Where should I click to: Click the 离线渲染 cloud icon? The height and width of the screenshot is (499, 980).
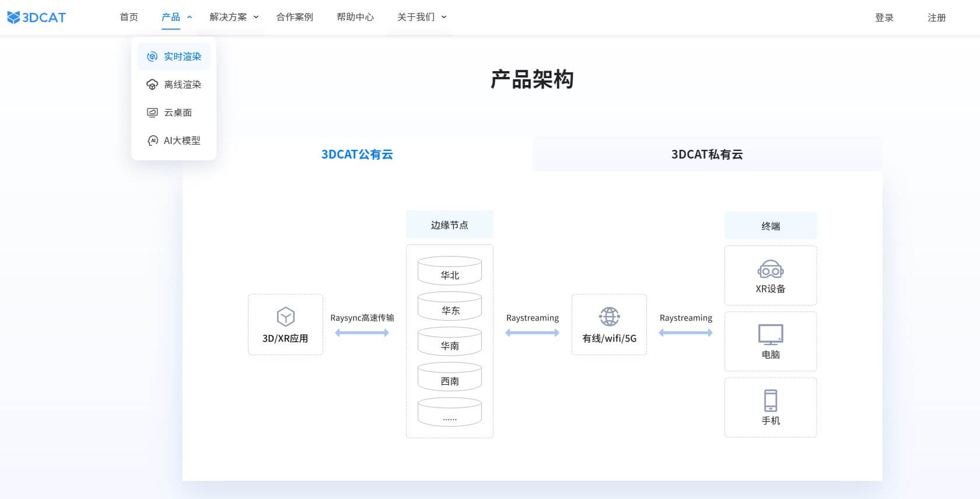pos(152,85)
